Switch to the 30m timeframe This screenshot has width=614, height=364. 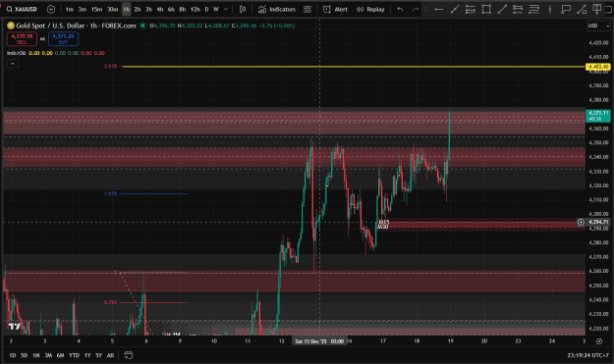(x=112, y=9)
